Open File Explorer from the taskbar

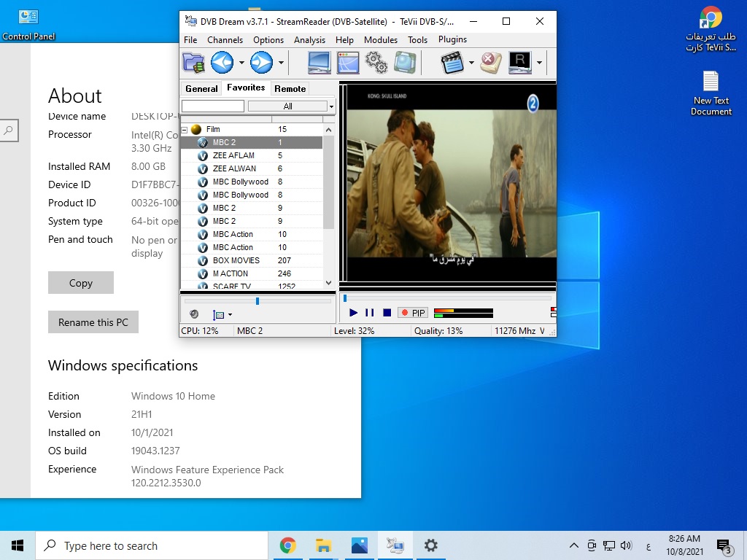323,545
